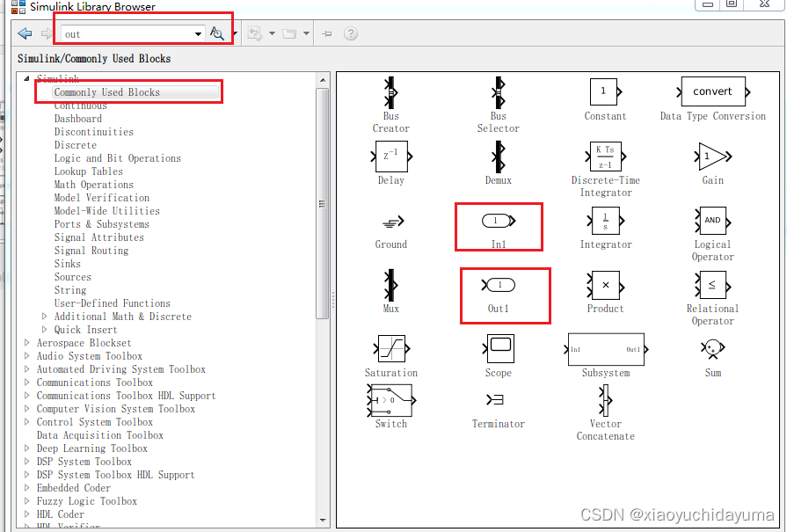Screen dimensions: 787x532
Task: Select the Scope block
Action: pyautogui.click(x=499, y=349)
